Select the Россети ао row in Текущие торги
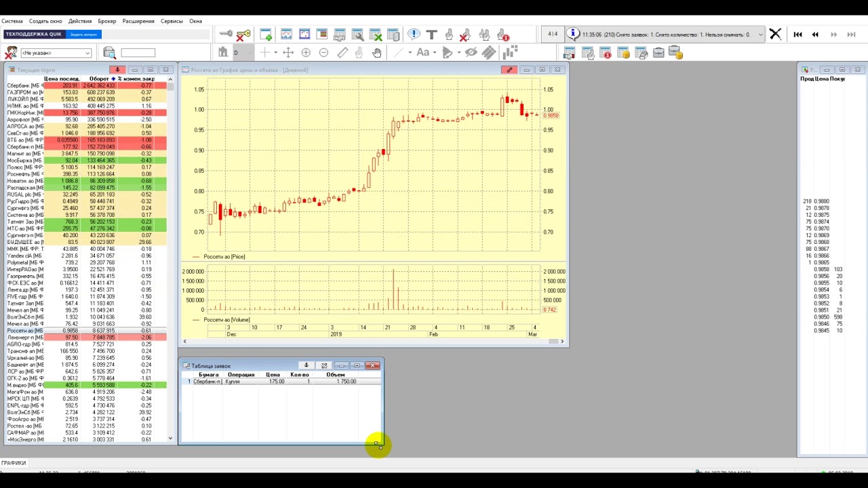The width and height of the screenshot is (868, 488). pyautogui.click(x=86, y=331)
